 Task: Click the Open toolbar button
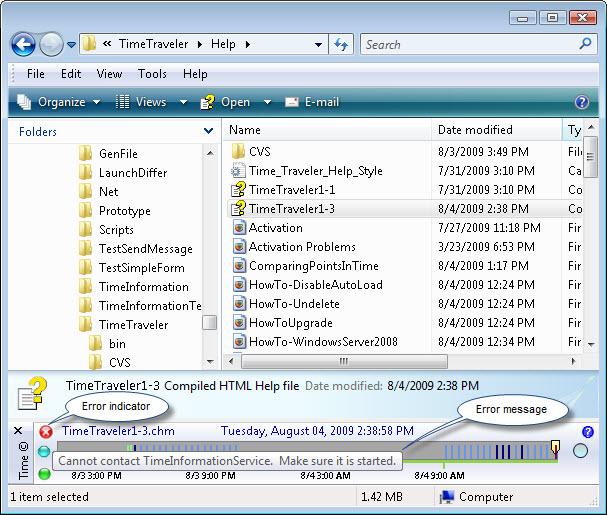(225, 102)
